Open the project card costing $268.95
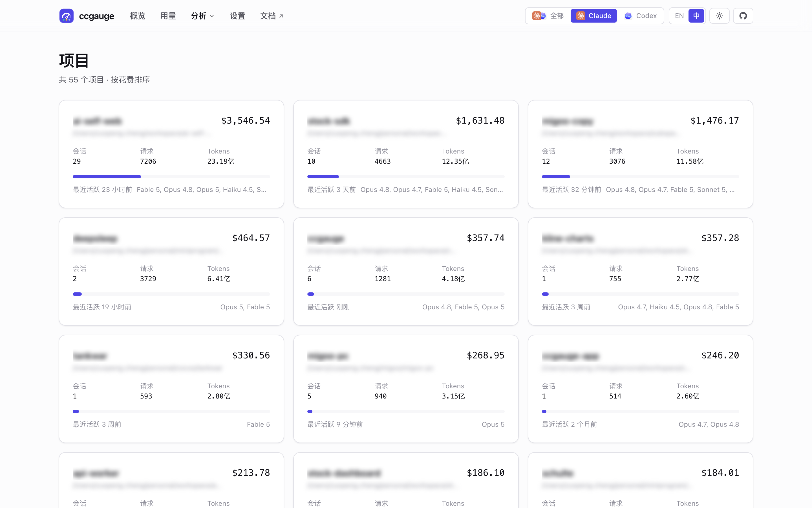This screenshot has width=812, height=508. tap(406, 389)
